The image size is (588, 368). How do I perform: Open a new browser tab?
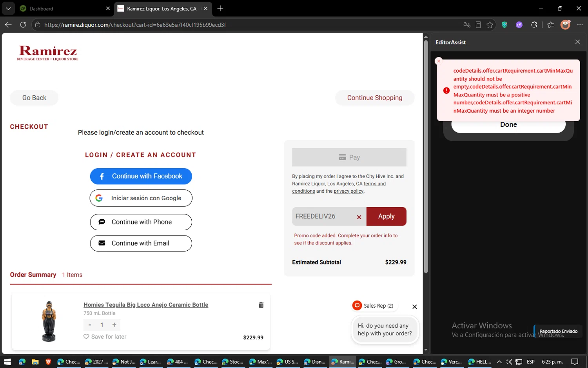tap(220, 9)
